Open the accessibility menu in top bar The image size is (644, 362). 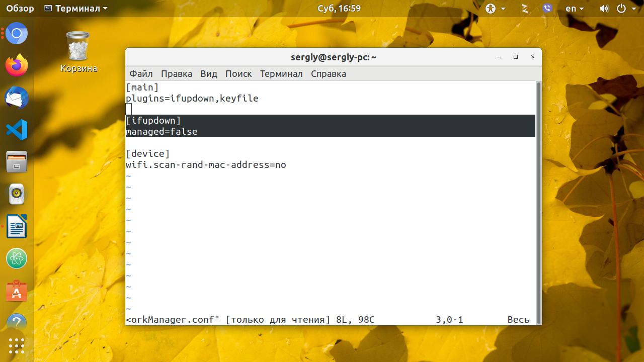click(491, 9)
